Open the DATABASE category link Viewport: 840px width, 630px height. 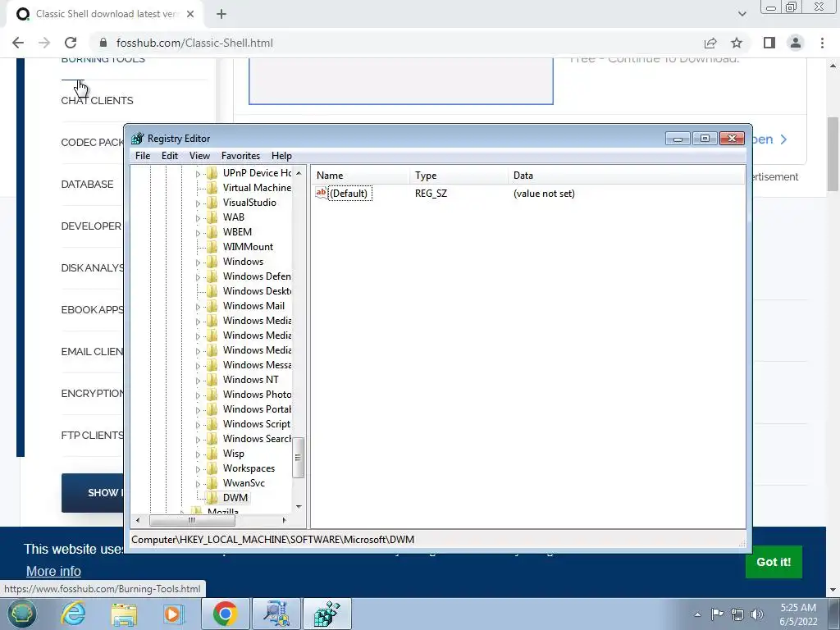click(87, 185)
